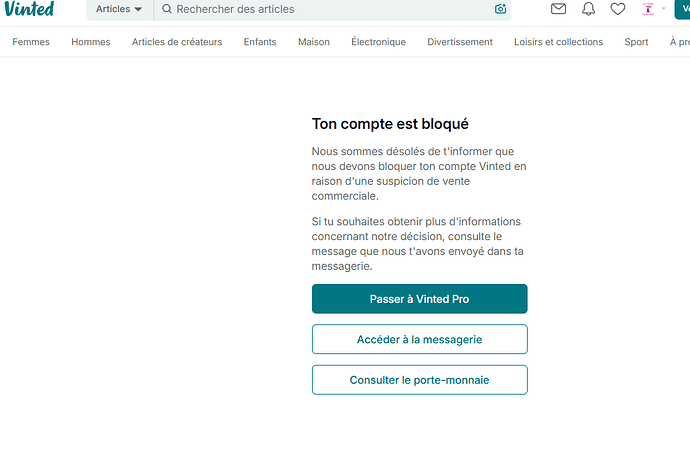Open the Hommes category
The width and height of the screenshot is (690, 461).
pyautogui.click(x=91, y=42)
